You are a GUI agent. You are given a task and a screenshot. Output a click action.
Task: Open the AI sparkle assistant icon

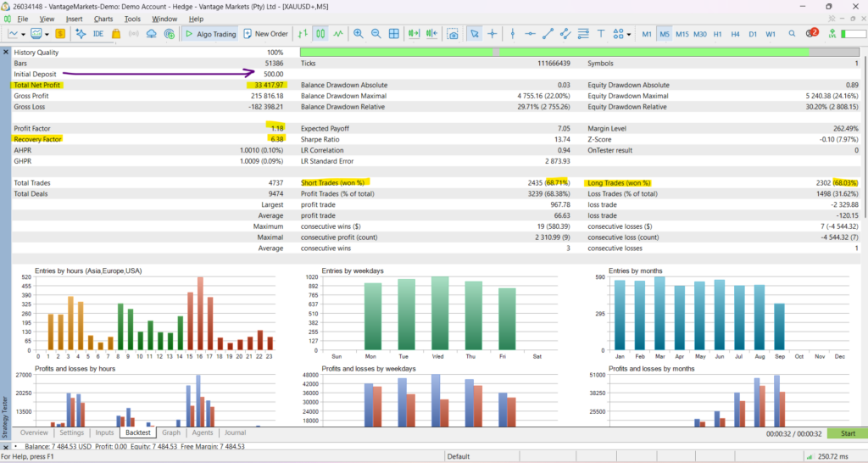click(x=81, y=34)
